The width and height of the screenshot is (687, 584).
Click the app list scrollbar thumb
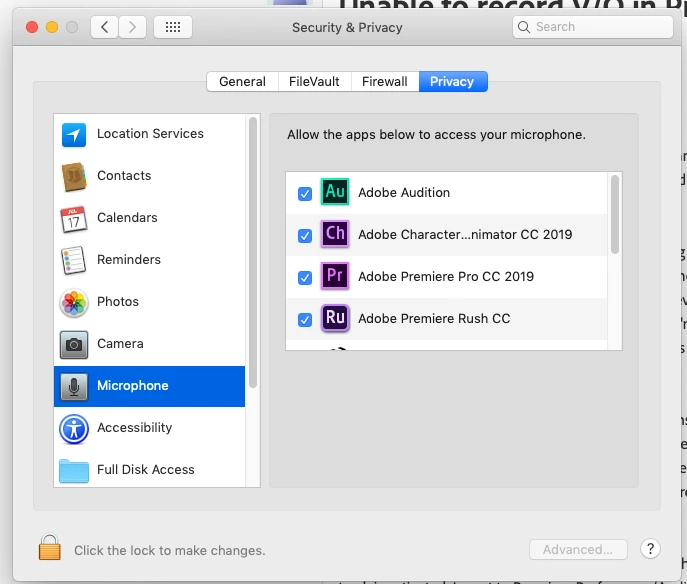615,214
